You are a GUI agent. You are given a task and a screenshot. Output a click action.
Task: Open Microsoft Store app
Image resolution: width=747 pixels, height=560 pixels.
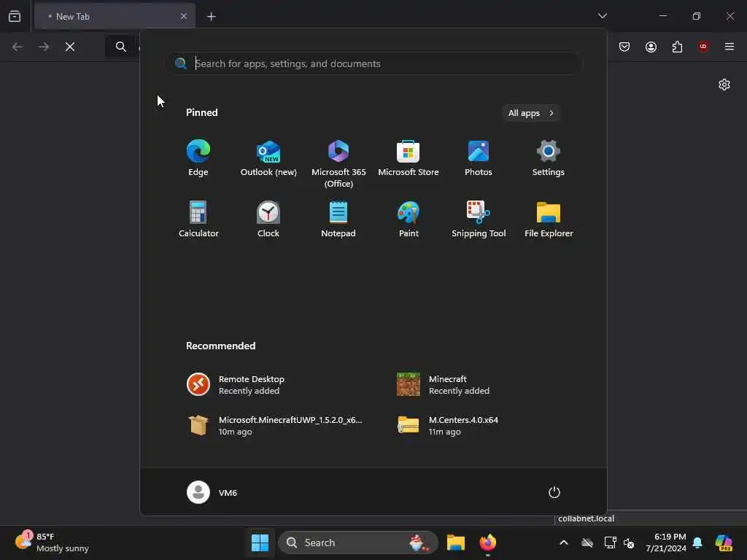click(x=409, y=158)
